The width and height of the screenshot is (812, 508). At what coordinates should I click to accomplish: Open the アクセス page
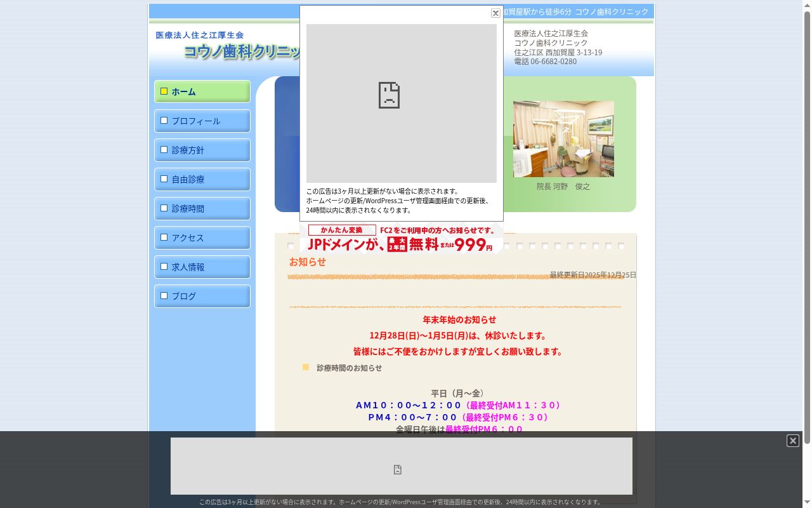coord(202,237)
